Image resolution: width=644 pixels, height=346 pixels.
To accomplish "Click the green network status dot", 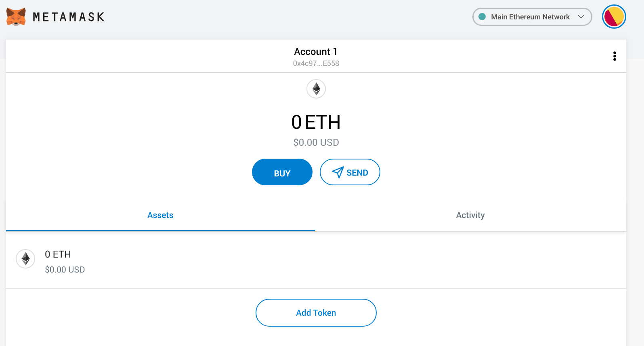I will [482, 17].
